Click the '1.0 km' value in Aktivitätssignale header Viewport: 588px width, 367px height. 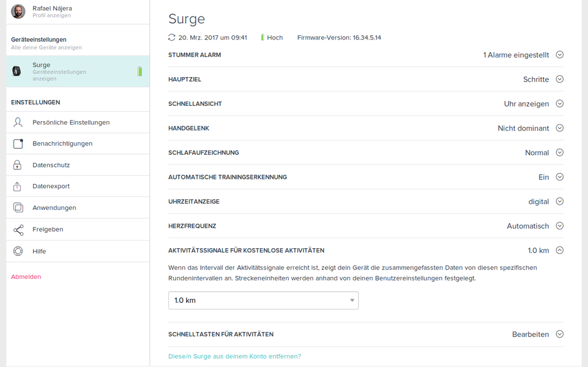(538, 251)
